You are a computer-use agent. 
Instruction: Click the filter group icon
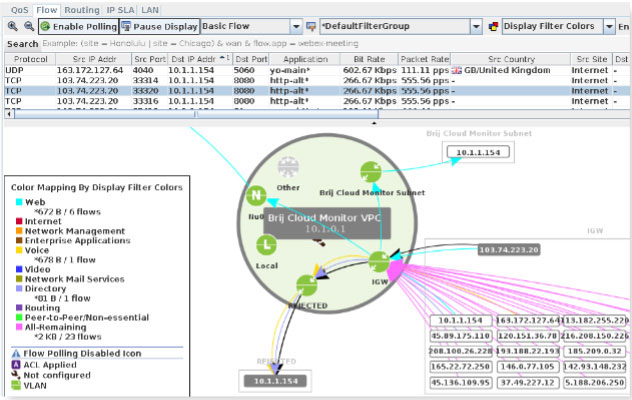(311, 26)
